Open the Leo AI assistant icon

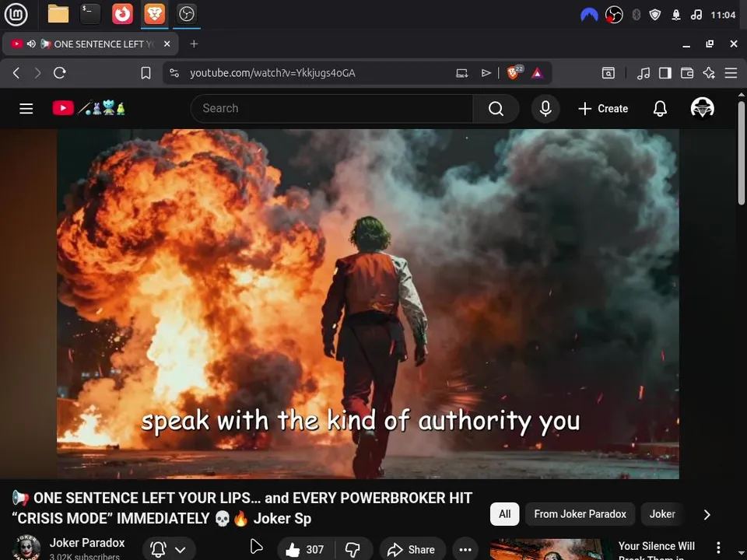pyautogui.click(x=709, y=73)
